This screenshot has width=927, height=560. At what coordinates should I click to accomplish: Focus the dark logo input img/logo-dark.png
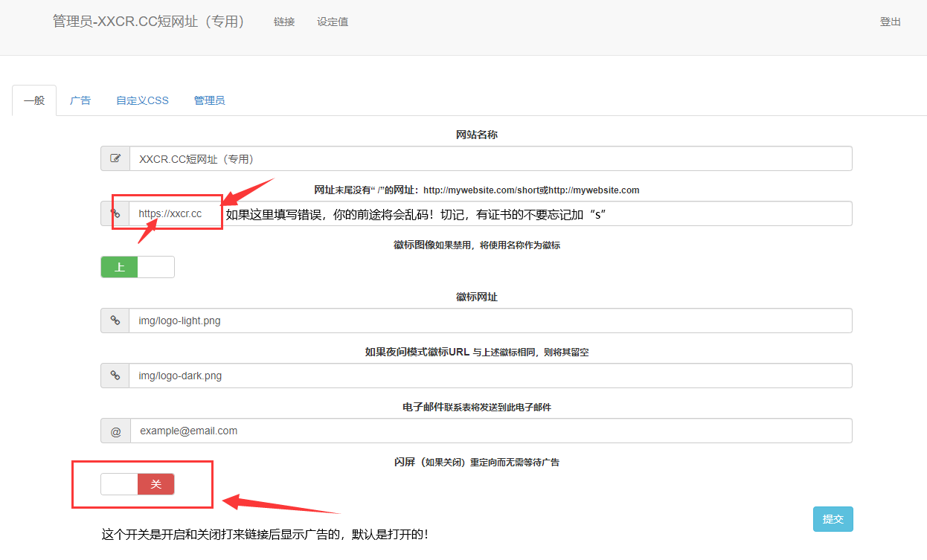point(490,376)
